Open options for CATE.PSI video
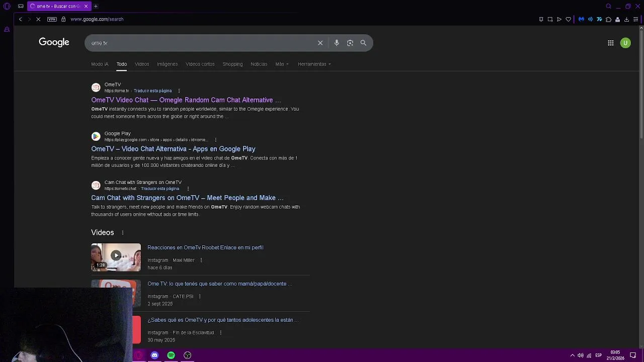 [200, 296]
